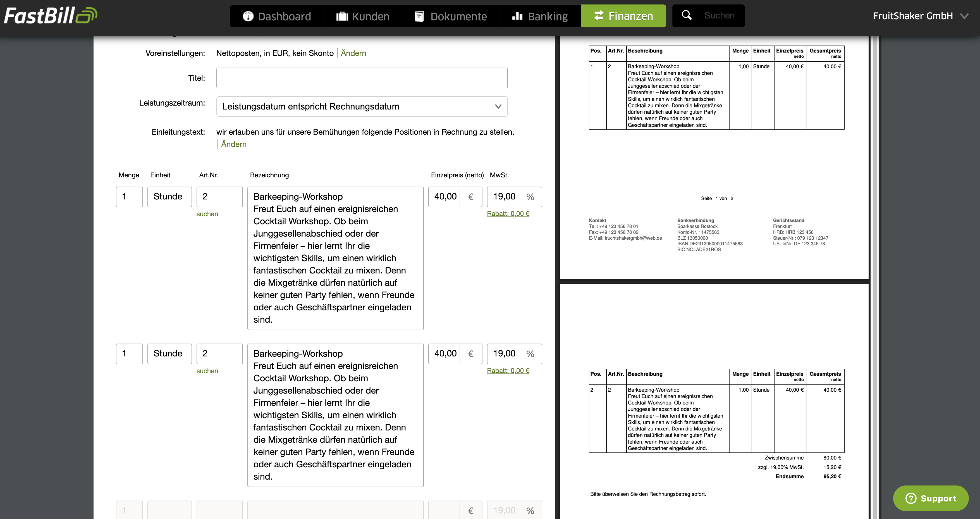The height and width of the screenshot is (519, 980).
Task: Click the search magnifier icon
Action: pos(686,15)
